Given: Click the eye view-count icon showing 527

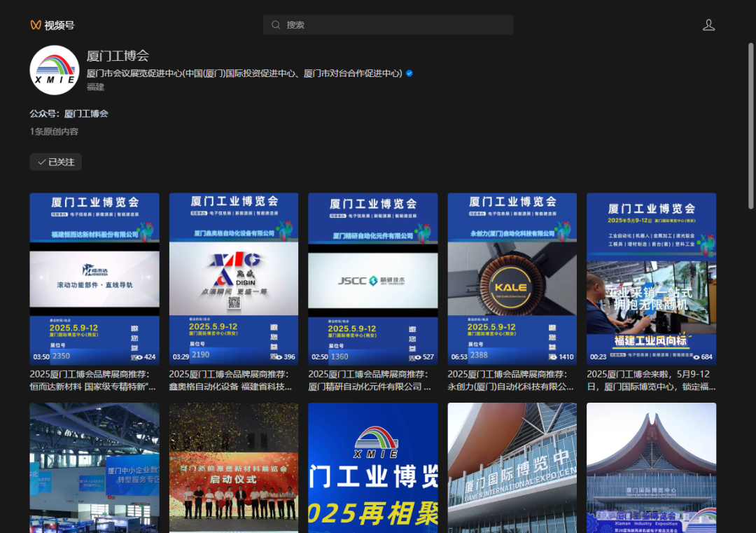Looking at the screenshot, I should tap(418, 357).
